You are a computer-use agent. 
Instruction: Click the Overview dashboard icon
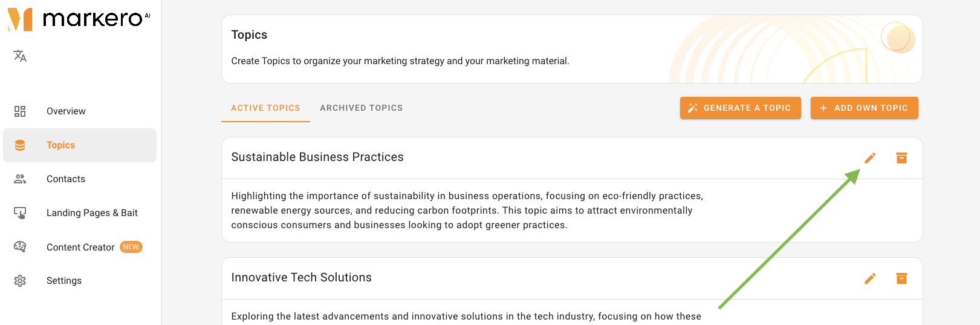point(20,111)
